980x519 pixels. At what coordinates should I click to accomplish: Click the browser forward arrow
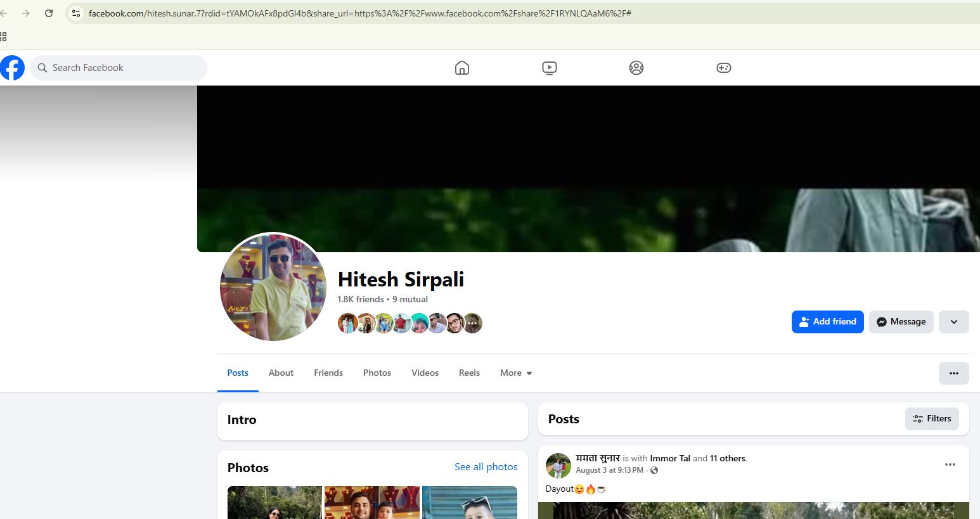[x=26, y=13]
